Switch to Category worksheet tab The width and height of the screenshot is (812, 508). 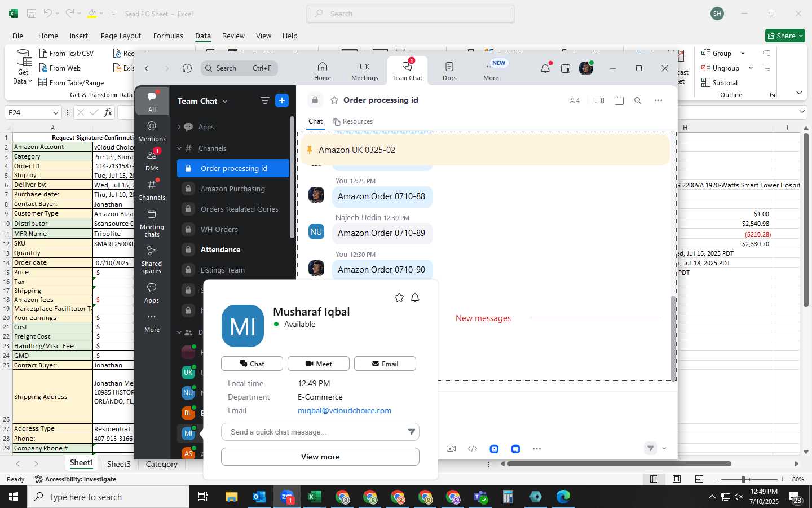tap(161, 464)
